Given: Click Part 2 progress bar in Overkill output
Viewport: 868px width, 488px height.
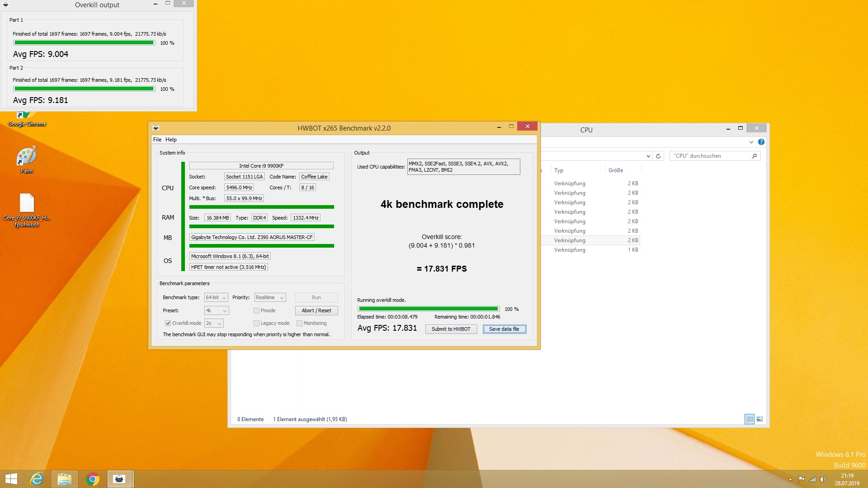Looking at the screenshot, I should pos(84,89).
